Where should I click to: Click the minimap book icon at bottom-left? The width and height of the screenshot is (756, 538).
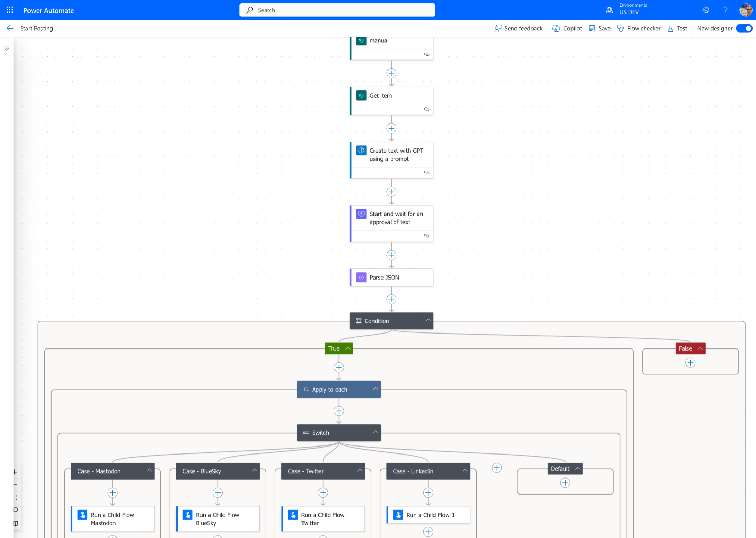click(x=16, y=523)
